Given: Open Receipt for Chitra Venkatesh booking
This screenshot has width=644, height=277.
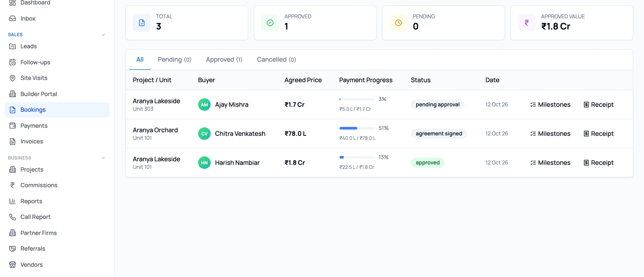Looking at the screenshot, I should (599, 134).
